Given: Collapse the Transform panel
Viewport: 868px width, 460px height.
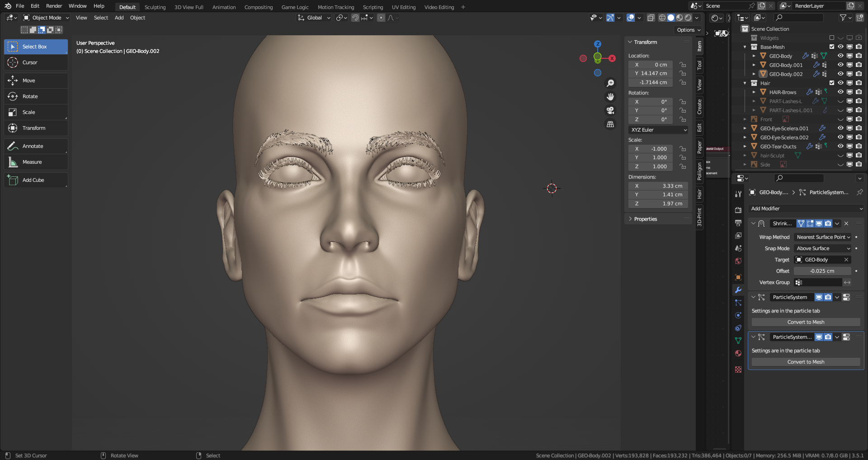Looking at the screenshot, I should click(x=630, y=42).
